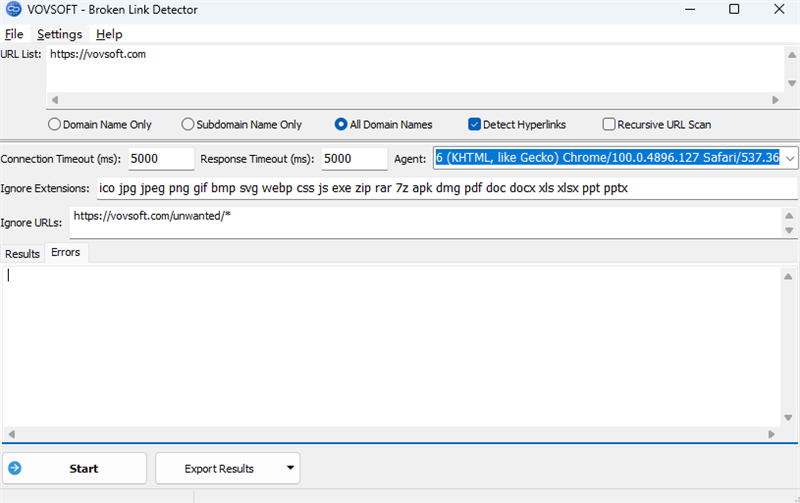Image resolution: width=800 pixels, height=503 pixels.
Task: Click Errors pane scroll up arrow
Action: (788, 276)
